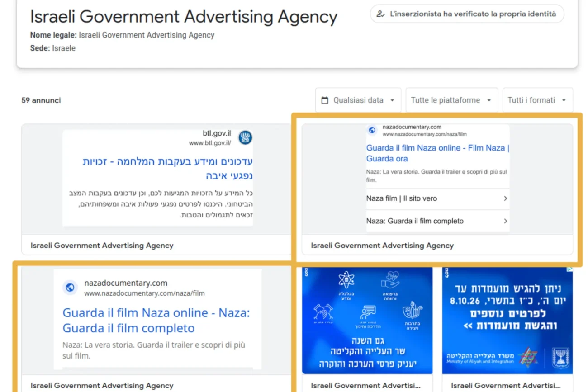Click the AdChoices icon on the Ministry ad
The height and width of the screenshot is (392, 588).
[x=570, y=269]
